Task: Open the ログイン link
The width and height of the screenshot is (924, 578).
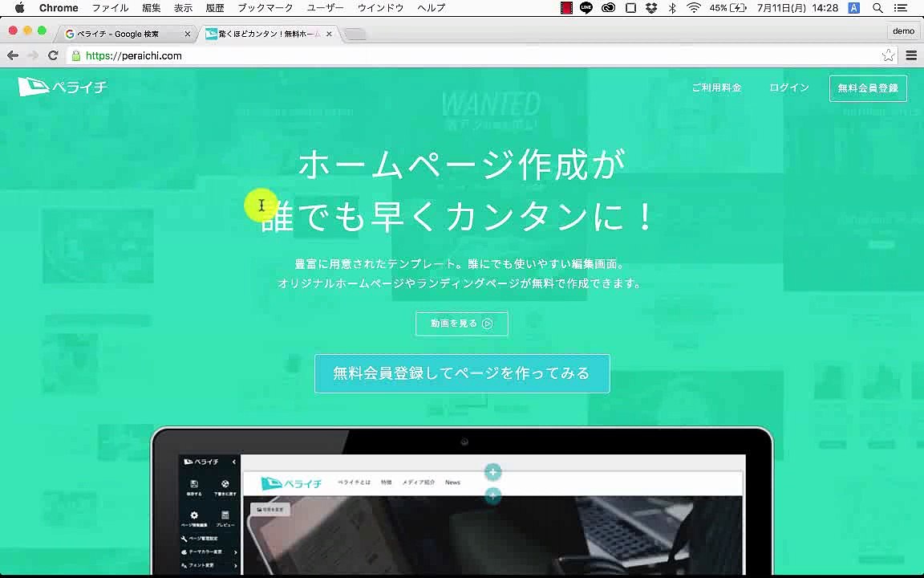Action: click(789, 88)
